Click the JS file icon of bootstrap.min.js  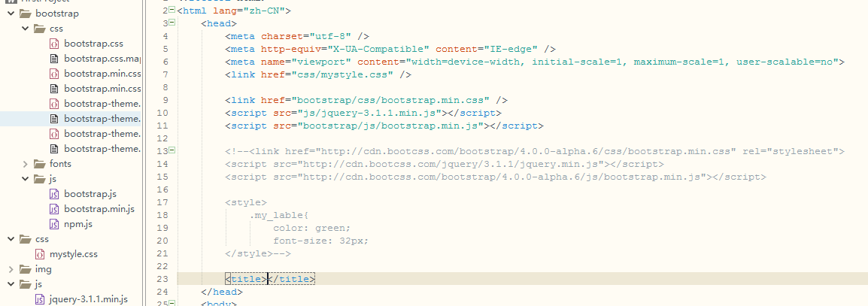pyautogui.click(x=54, y=209)
